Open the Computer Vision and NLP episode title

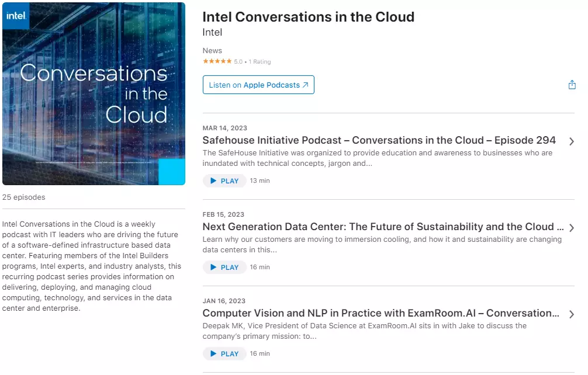click(383, 313)
